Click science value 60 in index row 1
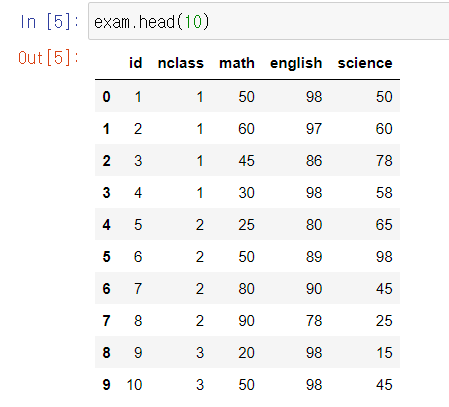The width and height of the screenshot is (449, 407). [x=384, y=129]
